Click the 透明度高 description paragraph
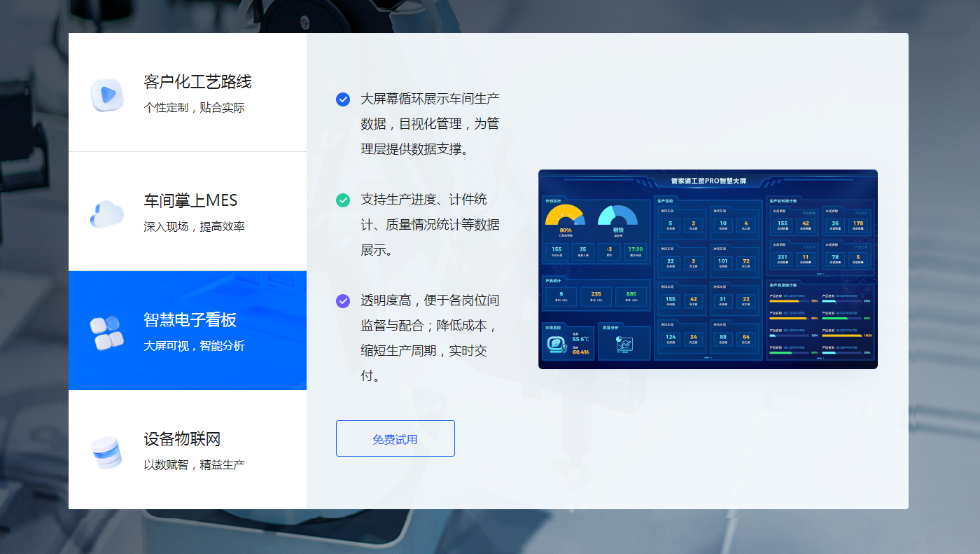980x554 pixels. point(429,338)
